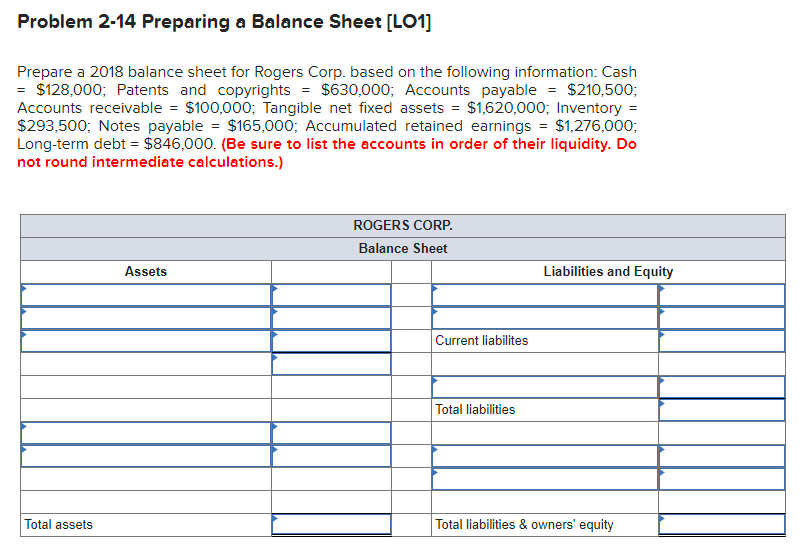Open the second liability account name dropdown
This screenshot has height=559, width=809.
(x=545, y=318)
